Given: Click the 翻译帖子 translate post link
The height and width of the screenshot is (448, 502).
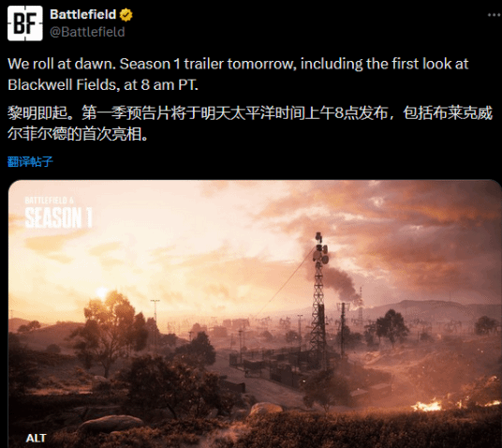Looking at the screenshot, I should pyautogui.click(x=30, y=162).
